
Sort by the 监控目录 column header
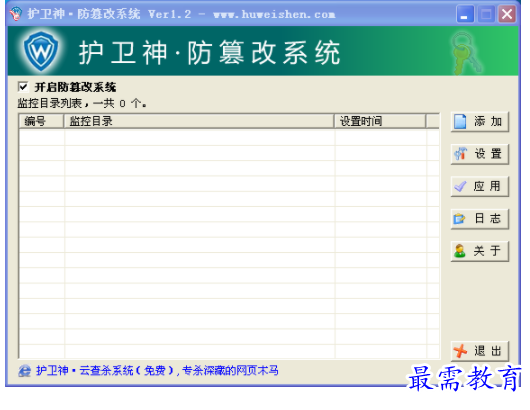[199, 121]
